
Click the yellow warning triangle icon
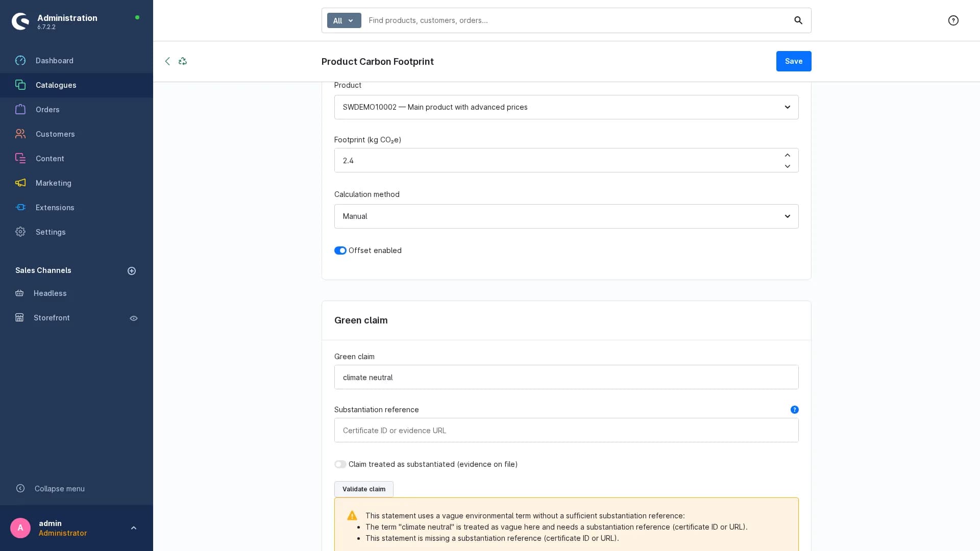click(352, 515)
